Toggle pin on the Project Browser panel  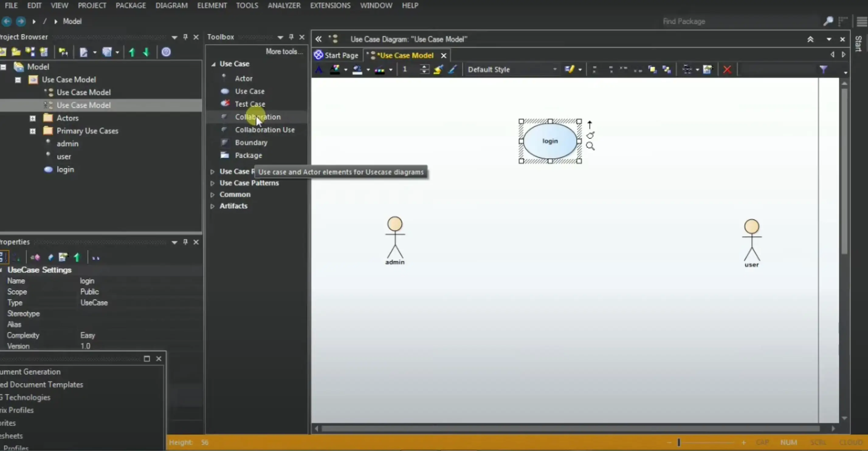(185, 37)
